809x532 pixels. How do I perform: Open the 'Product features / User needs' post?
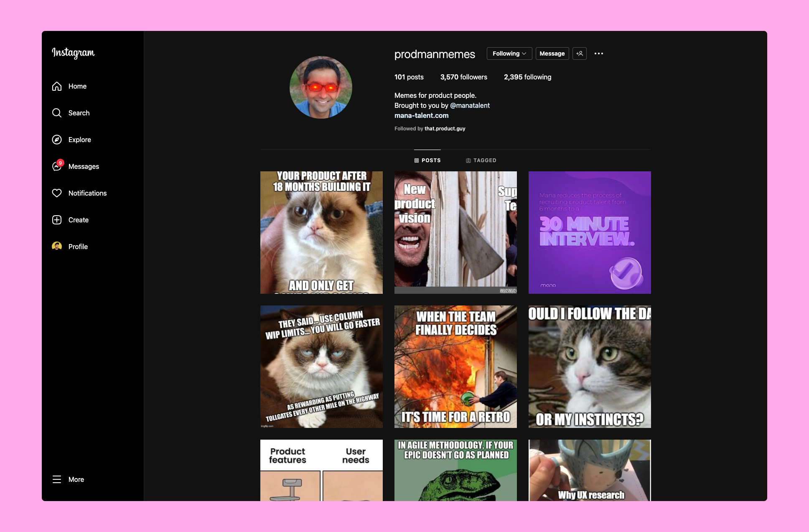[x=321, y=470]
